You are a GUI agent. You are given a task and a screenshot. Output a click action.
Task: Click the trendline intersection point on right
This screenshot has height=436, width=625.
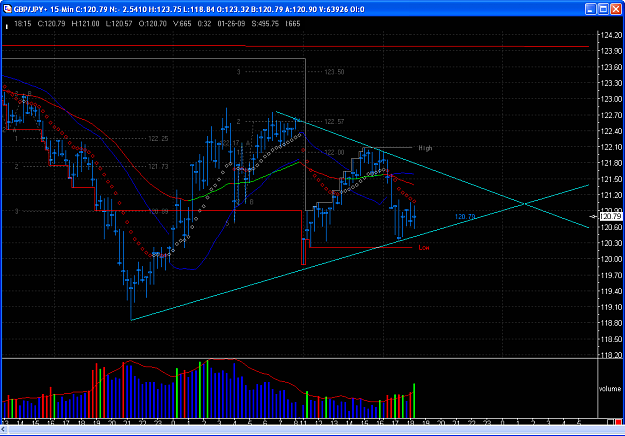click(525, 204)
